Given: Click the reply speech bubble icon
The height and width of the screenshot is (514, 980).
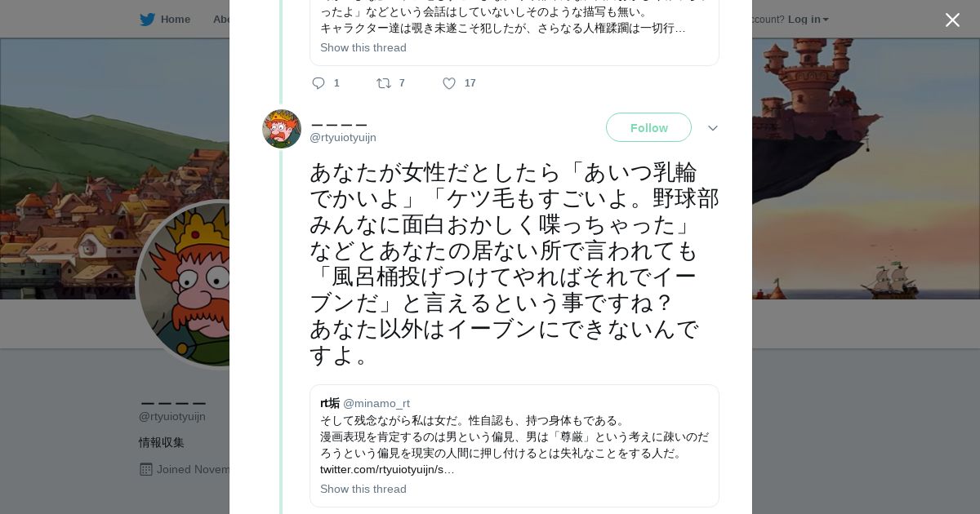Looking at the screenshot, I should point(318,83).
